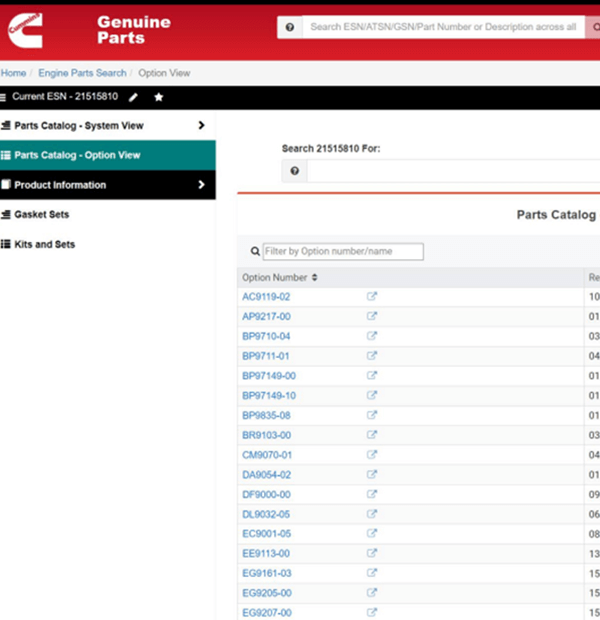Open option CM9070-01 link
Image resolution: width=600 pixels, height=620 pixels.
coord(267,455)
